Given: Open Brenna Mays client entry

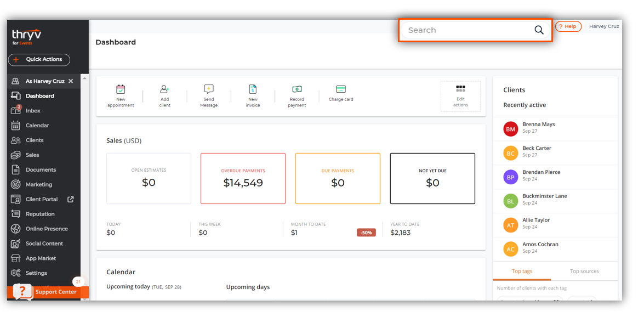Looking at the screenshot, I should click(x=555, y=129).
